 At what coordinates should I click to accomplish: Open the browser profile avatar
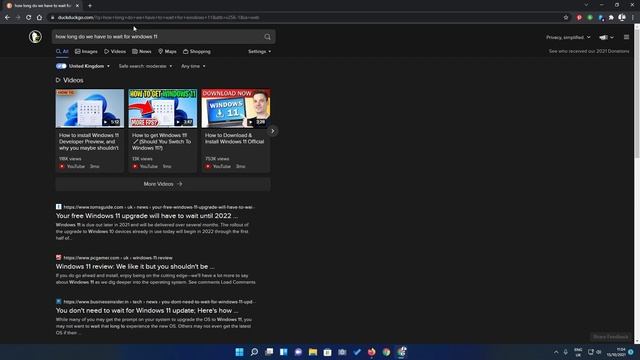click(x=622, y=18)
